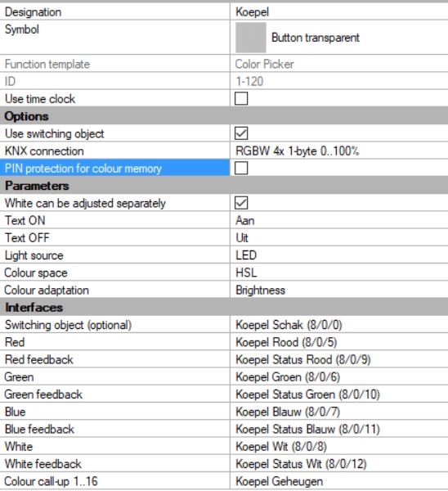The width and height of the screenshot is (448, 491).
Task: Open the Light source LED dropdown
Action: click(339, 255)
